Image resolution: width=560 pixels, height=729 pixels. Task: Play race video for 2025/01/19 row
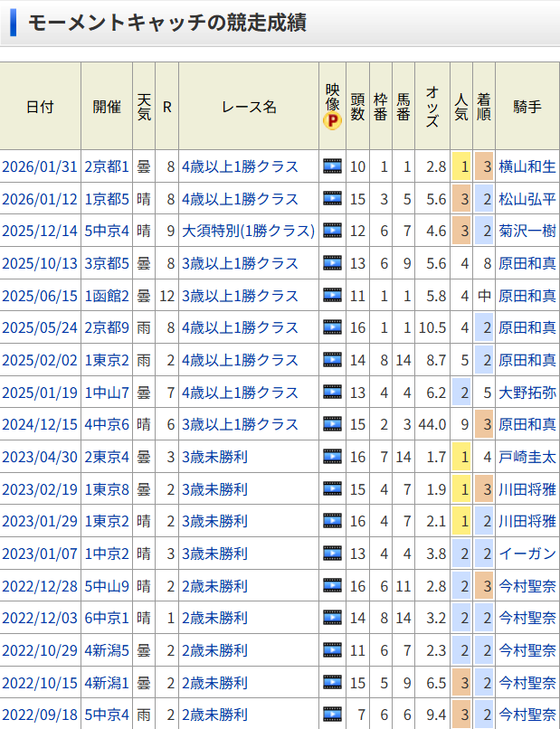point(332,393)
